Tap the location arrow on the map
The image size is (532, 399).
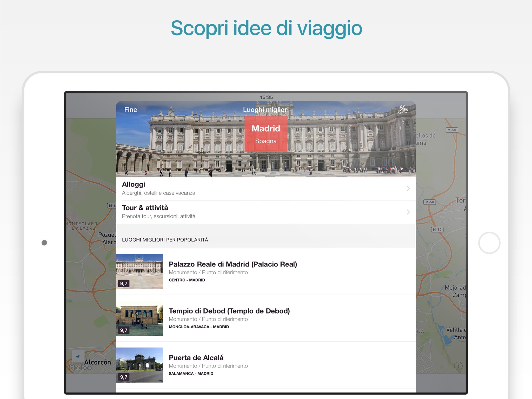point(78,356)
